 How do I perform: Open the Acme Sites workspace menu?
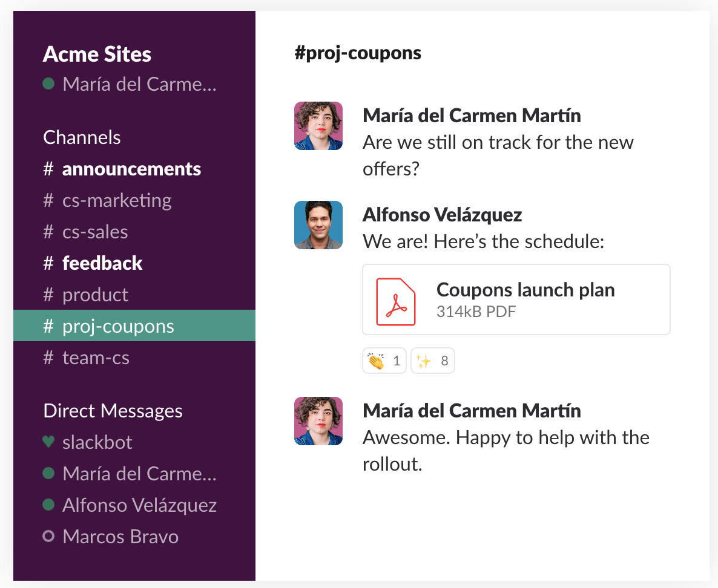[x=97, y=54]
